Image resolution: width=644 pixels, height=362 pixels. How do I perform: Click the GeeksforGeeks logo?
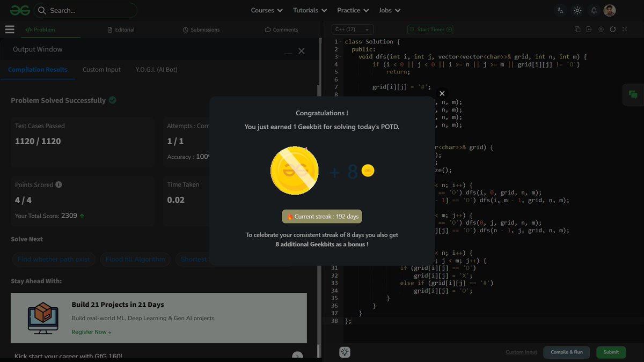19,10
